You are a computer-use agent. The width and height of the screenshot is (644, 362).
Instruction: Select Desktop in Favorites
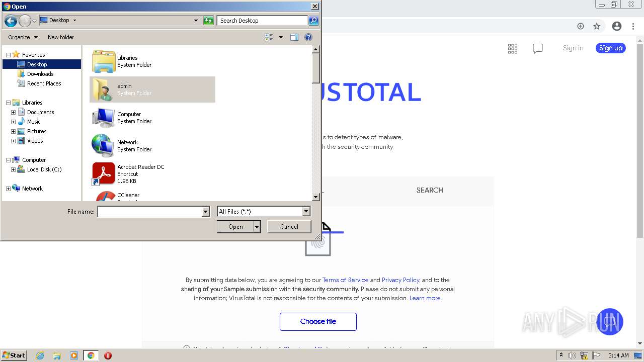click(42, 64)
